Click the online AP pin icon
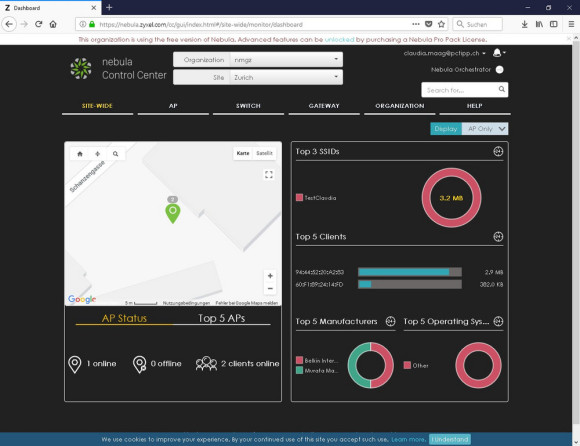The width and height of the screenshot is (580, 446). [75, 364]
